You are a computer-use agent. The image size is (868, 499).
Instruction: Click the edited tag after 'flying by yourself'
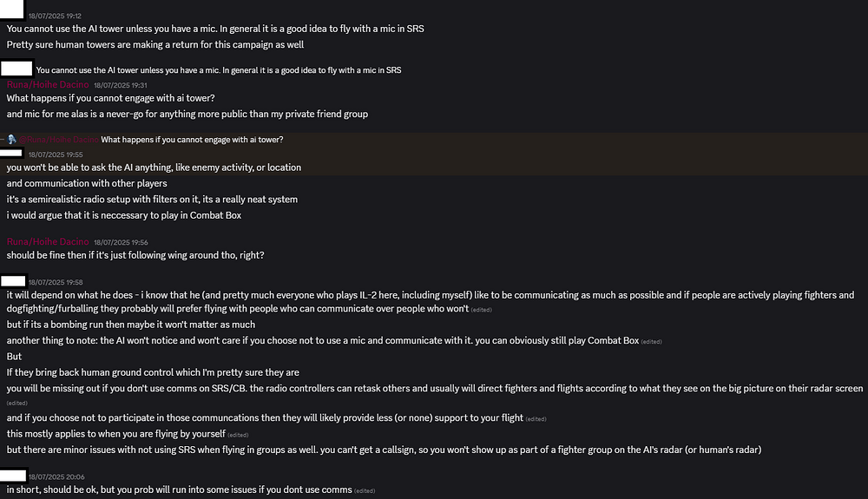238,435
